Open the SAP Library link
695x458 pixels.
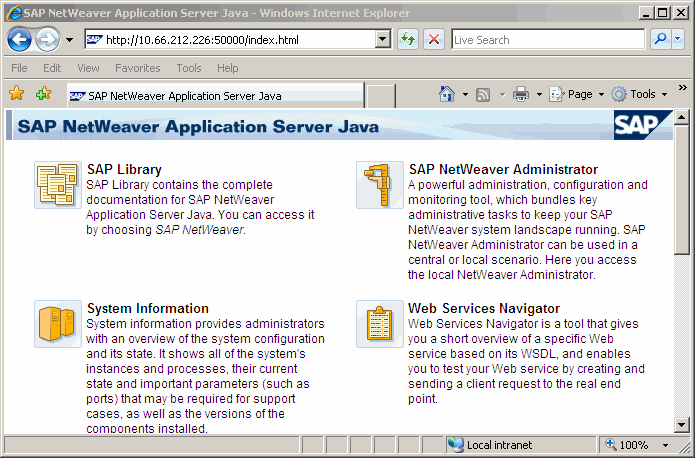[124, 169]
